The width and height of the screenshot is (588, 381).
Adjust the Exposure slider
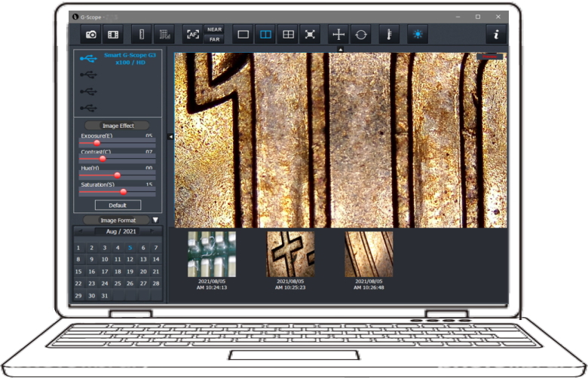click(96, 143)
